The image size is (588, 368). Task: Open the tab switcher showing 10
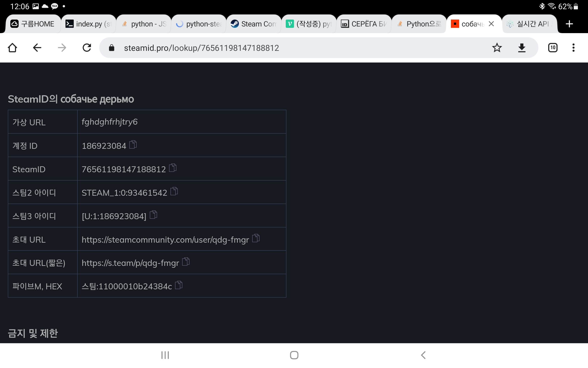[x=553, y=48]
